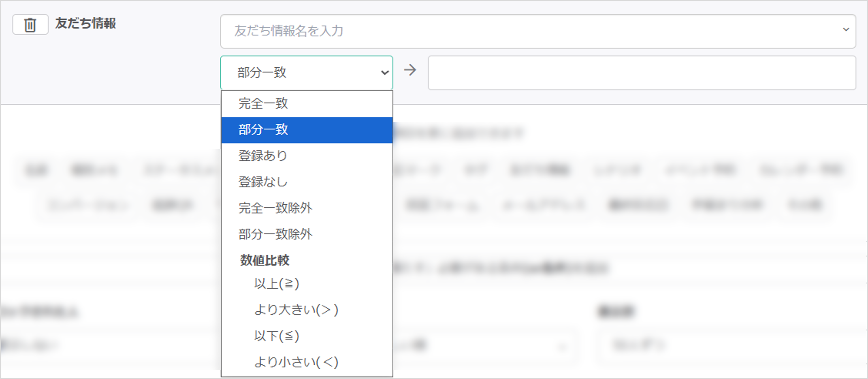Choose 以上(≧) comparison option
Screen dimensions: 868x379
277,284
